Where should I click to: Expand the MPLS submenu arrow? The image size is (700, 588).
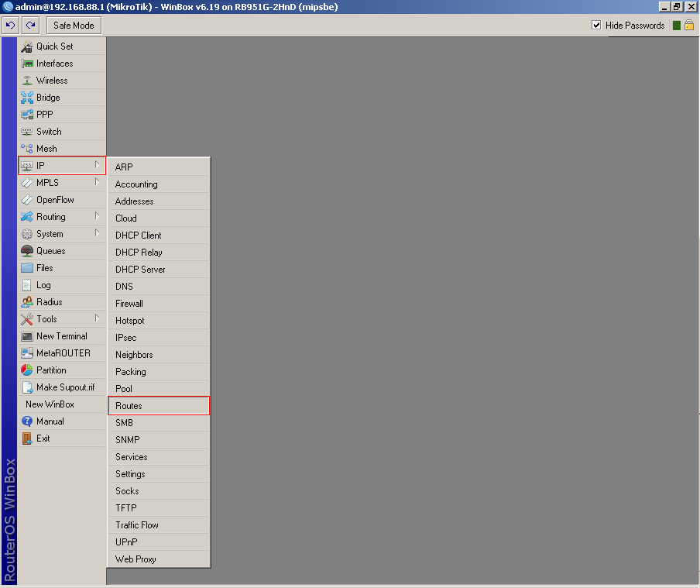97,182
